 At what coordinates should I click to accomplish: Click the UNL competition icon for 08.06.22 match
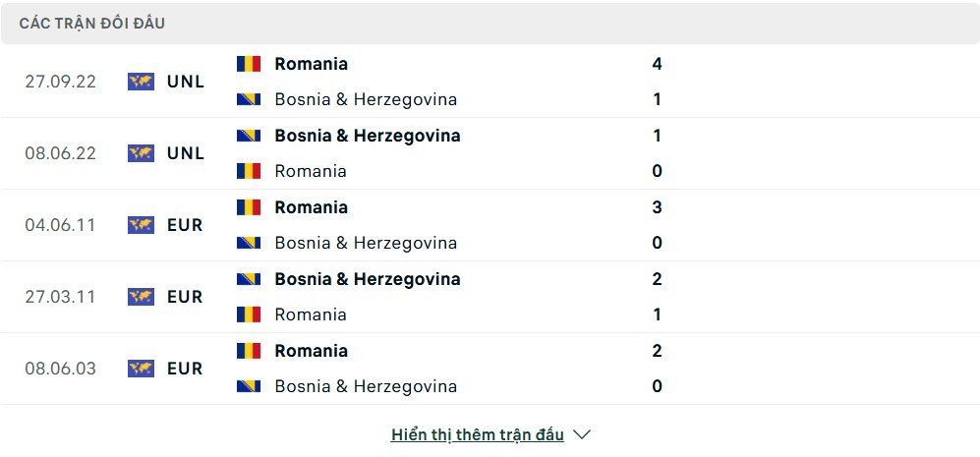[x=141, y=153]
